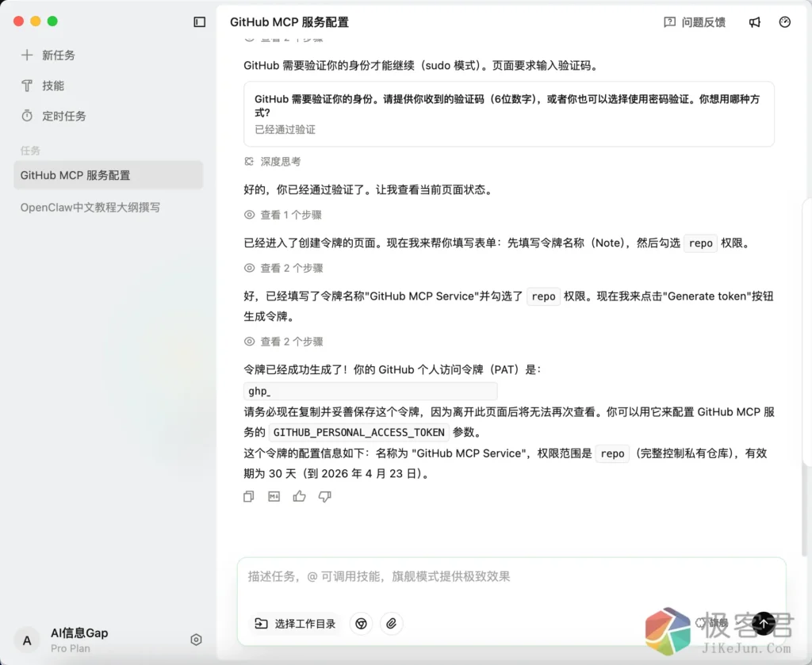Open 定时任务 in the sidebar
Image resolution: width=812 pixels, height=665 pixels.
pos(63,116)
